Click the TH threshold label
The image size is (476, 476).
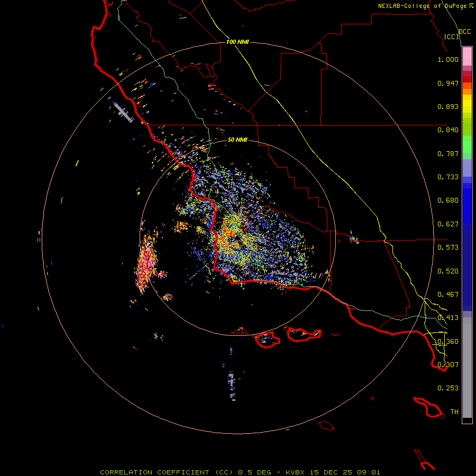coord(454,412)
